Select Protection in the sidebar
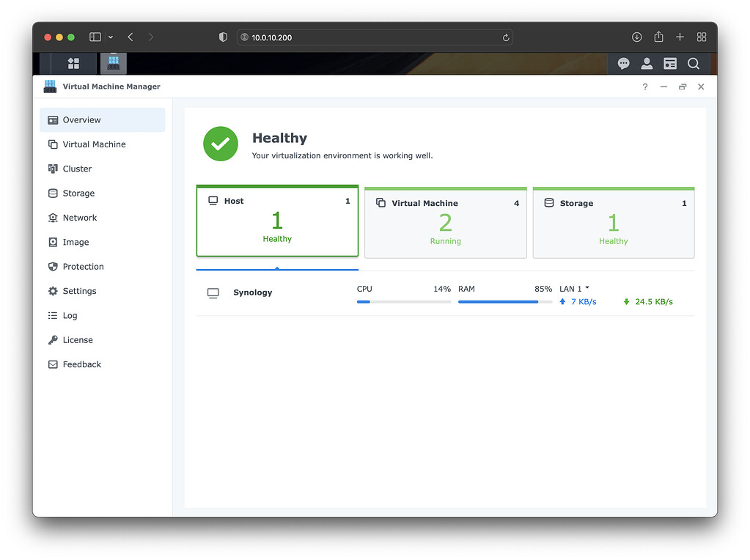 82,266
